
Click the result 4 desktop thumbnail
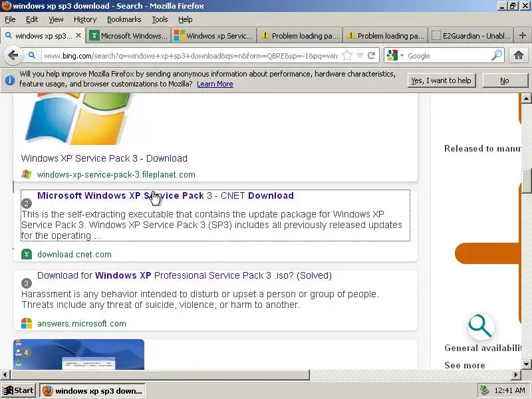pos(78,354)
